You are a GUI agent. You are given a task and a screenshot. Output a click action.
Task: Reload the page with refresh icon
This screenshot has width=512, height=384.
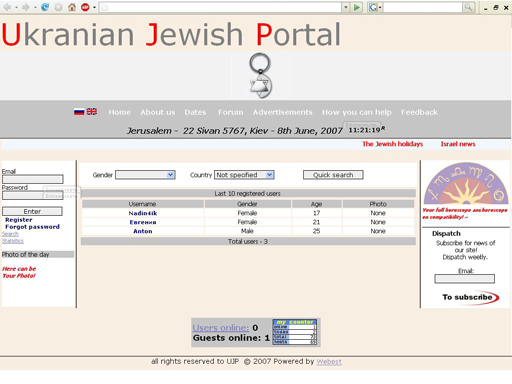tap(45, 7)
